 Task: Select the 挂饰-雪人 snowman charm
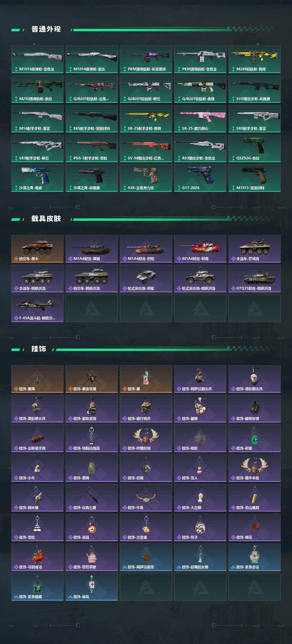coord(200,468)
